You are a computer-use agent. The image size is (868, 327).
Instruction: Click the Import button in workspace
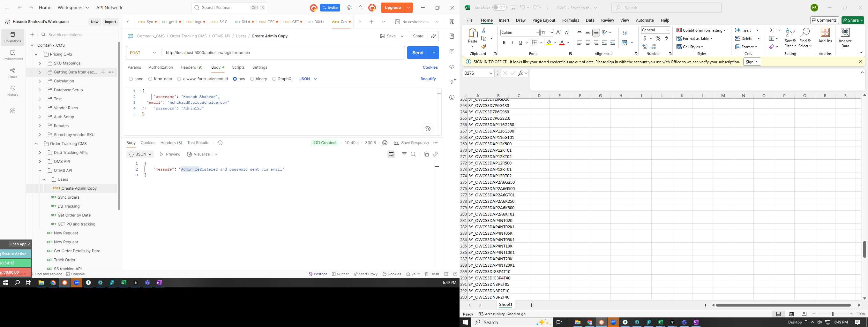pos(110,22)
